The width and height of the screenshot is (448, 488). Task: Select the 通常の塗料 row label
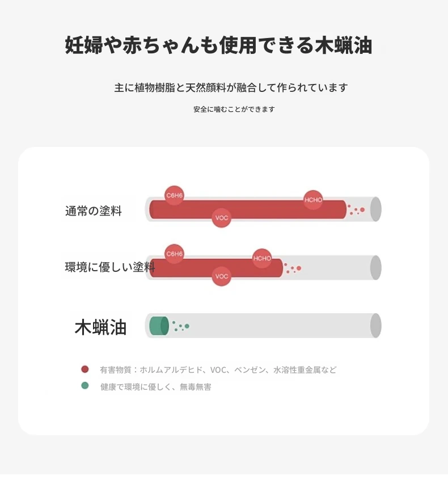pyautogui.click(x=94, y=212)
